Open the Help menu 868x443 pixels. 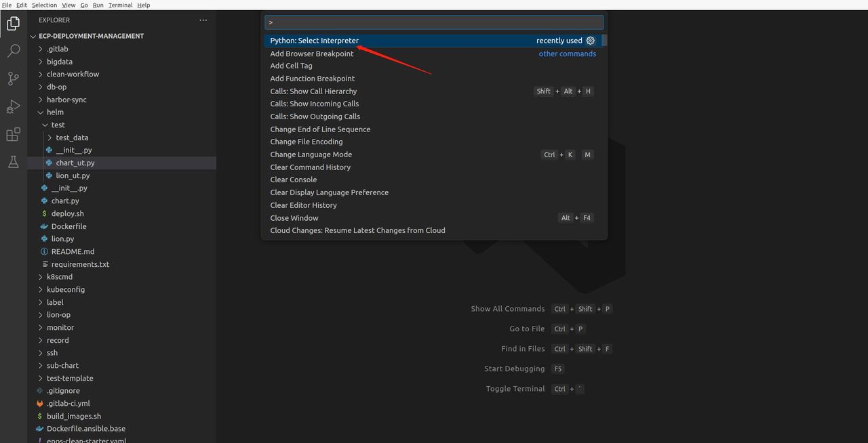pos(144,5)
